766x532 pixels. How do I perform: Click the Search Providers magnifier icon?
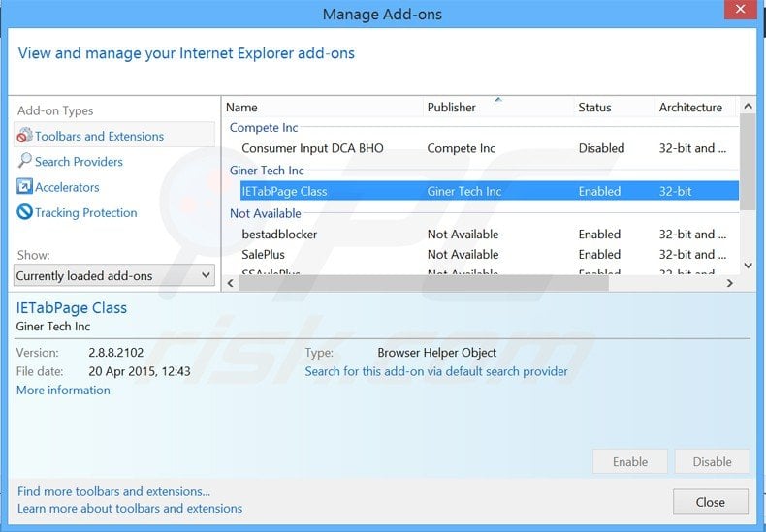coord(24,161)
